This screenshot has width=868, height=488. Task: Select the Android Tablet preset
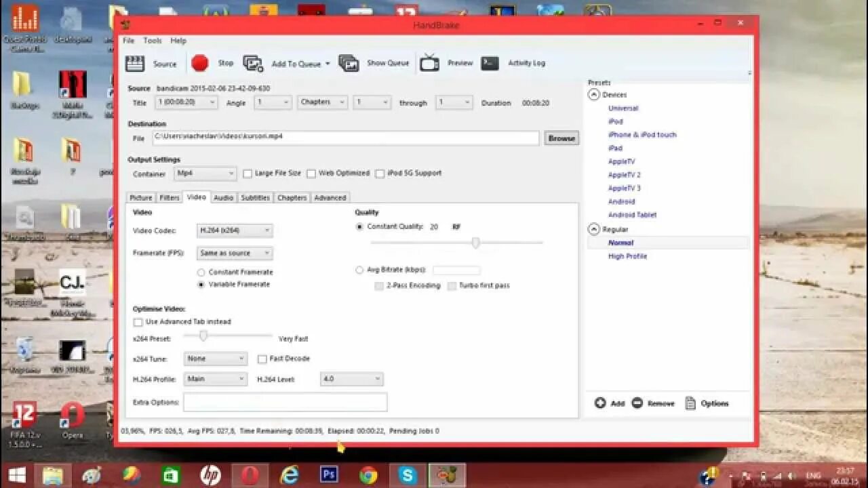(632, 215)
